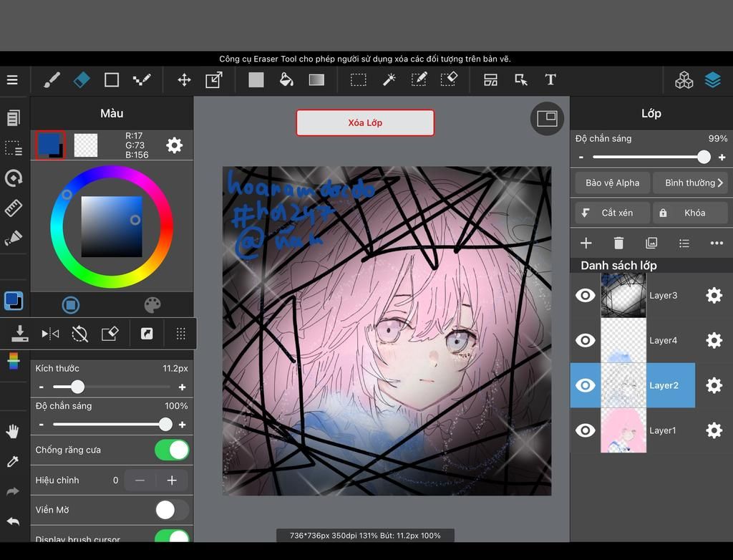733x560 pixels.
Task: Click the Cắt xén clipping button
Action: [613, 213]
